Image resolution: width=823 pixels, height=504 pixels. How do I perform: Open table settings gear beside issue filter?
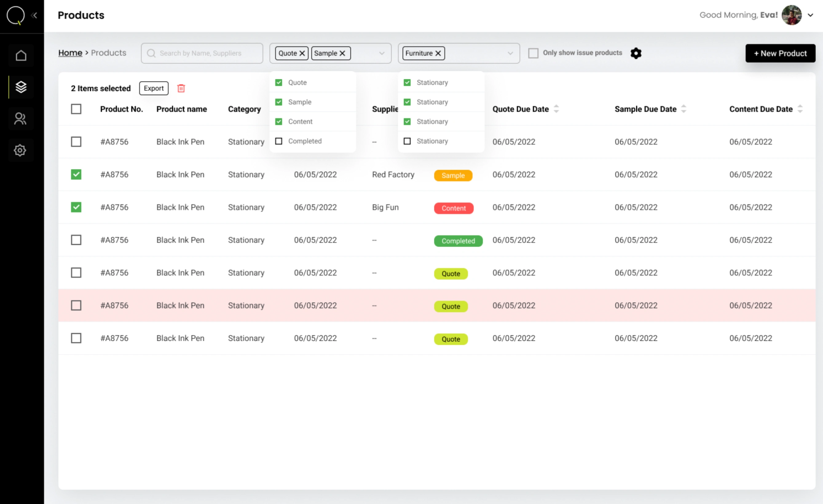point(636,53)
